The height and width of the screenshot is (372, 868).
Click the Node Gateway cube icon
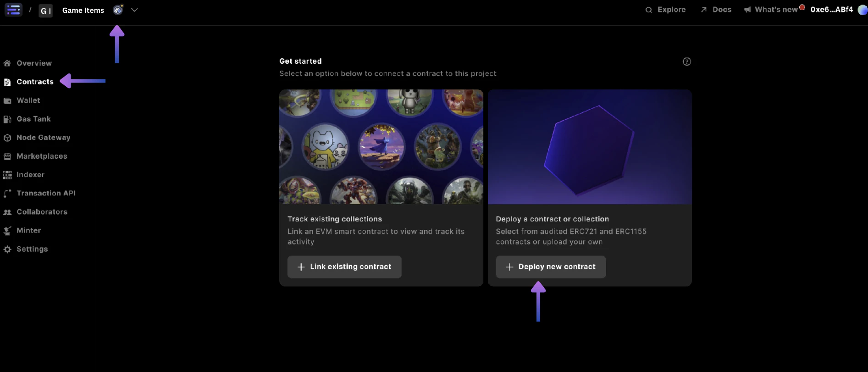click(7, 138)
